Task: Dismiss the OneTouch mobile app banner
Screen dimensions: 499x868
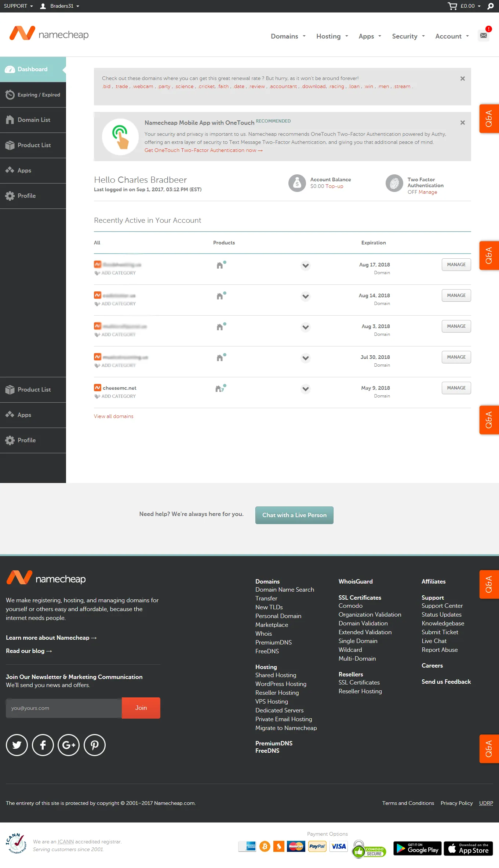Action: point(463,123)
